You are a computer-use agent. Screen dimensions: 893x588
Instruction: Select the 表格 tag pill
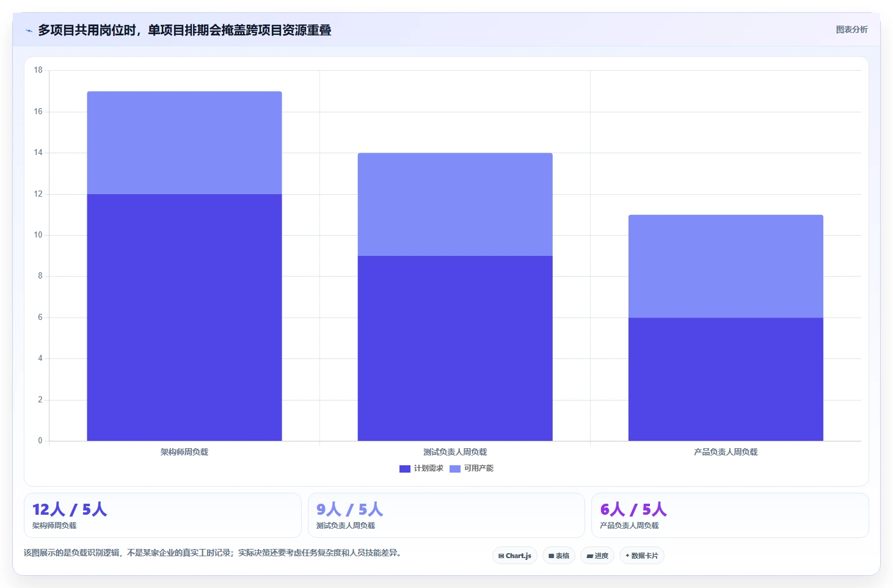559,556
